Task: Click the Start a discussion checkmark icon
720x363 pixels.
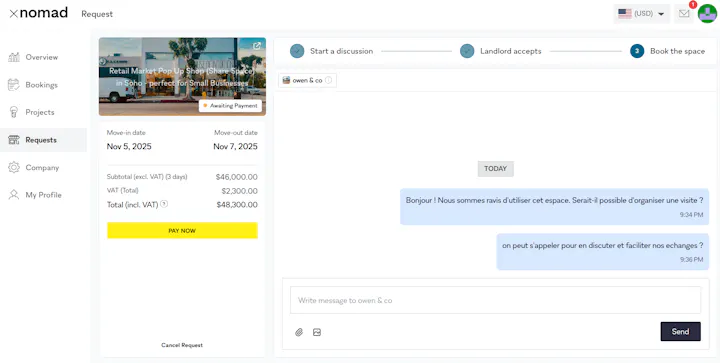Action: 297,51
